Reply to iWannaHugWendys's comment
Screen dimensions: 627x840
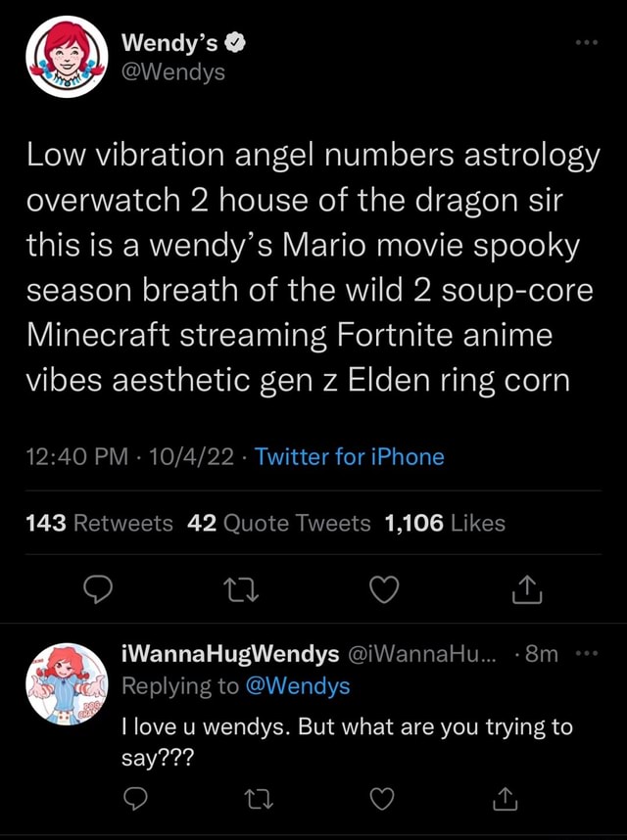135,799
